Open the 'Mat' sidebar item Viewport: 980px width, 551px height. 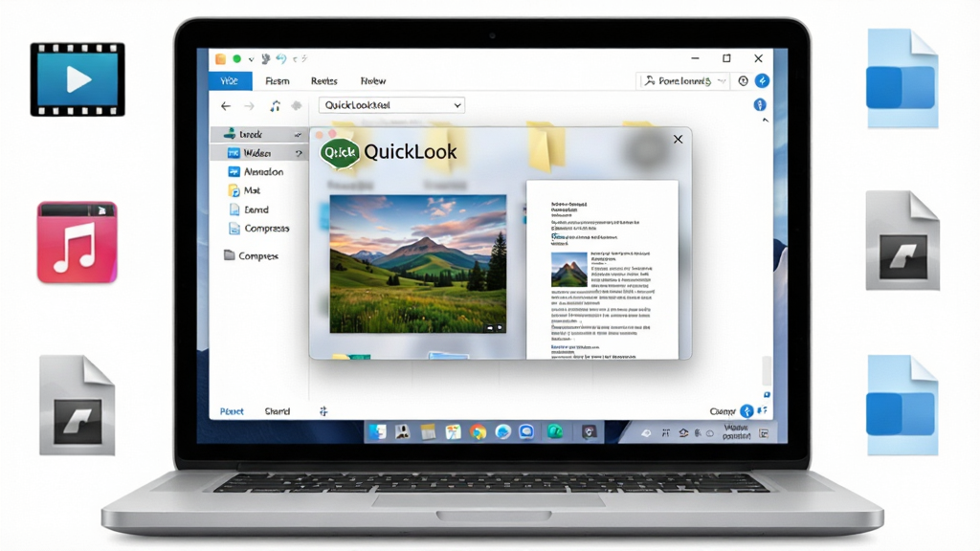244,190
